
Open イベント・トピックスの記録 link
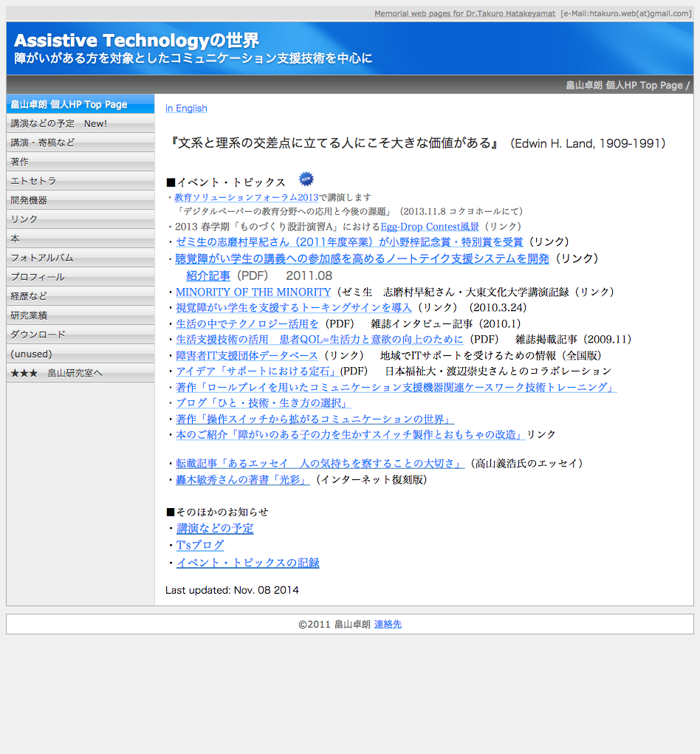coord(247,562)
